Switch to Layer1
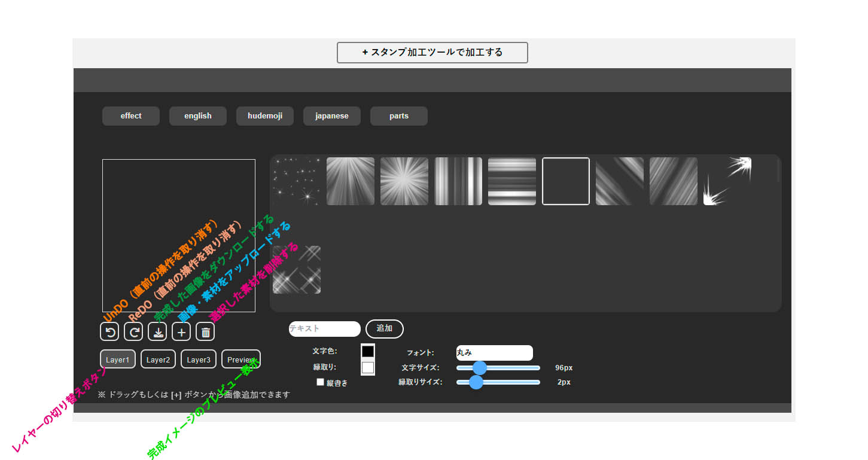Image resolution: width=868 pixels, height=460 pixels. coord(118,360)
